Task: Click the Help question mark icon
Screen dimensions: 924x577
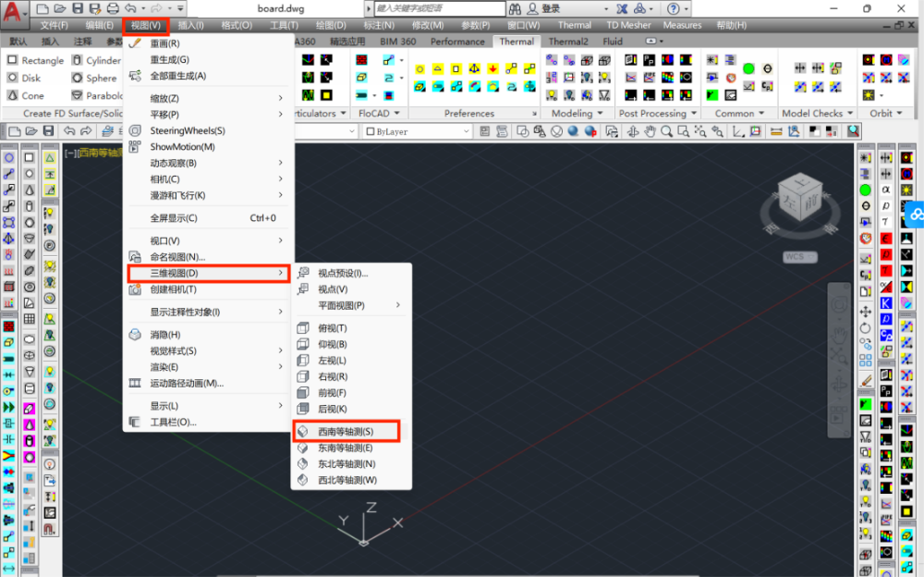Action: (673, 8)
